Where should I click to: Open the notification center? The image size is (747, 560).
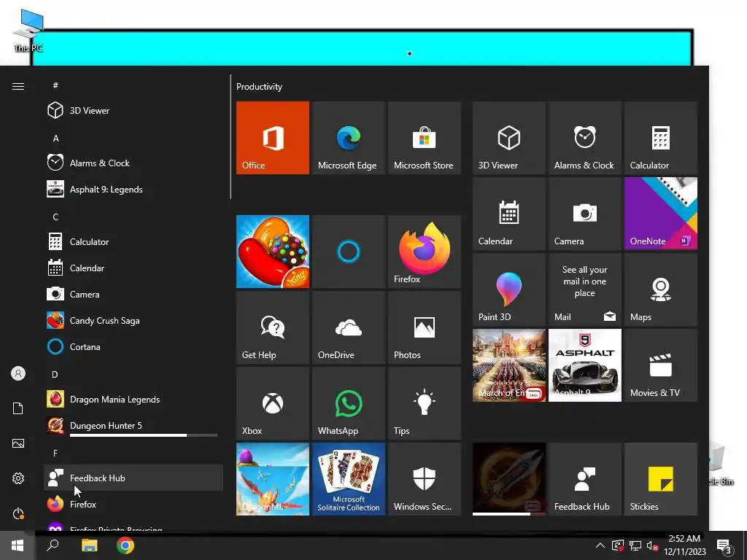pyautogui.click(x=724, y=547)
